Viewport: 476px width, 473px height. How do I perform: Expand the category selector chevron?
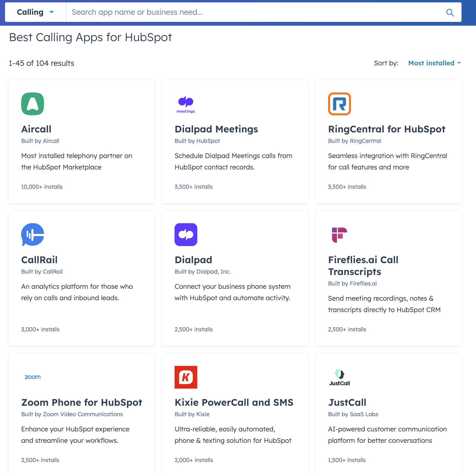click(52, 12)
